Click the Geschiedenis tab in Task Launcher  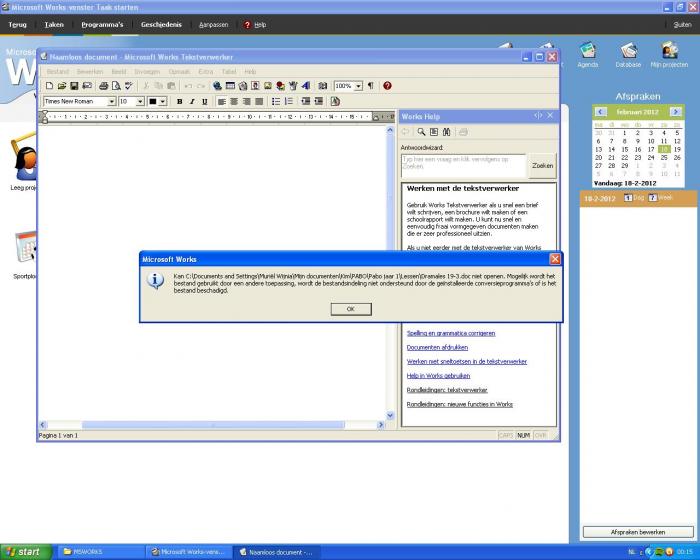tap(162, 25)
